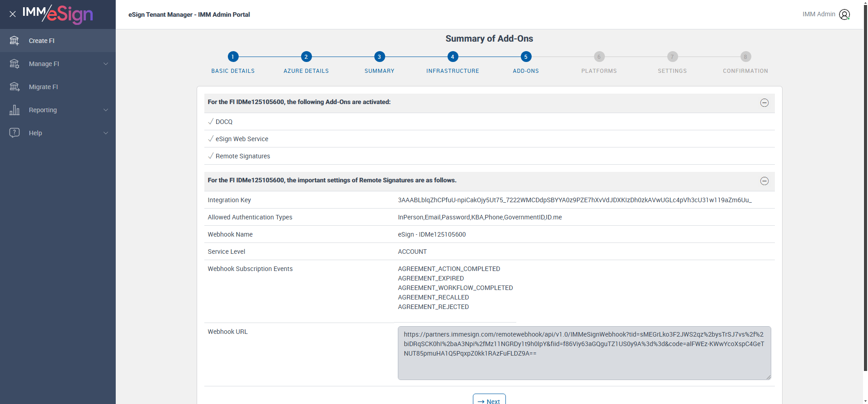The image size is (868, 404).
Task: Open the Manage FI menu item
Action: (58, 64)
